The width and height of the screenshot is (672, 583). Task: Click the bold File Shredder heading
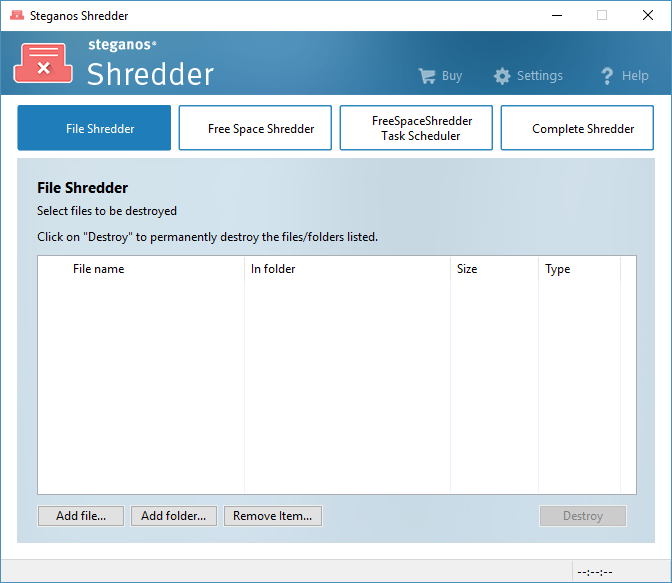[x=82, y=188]
